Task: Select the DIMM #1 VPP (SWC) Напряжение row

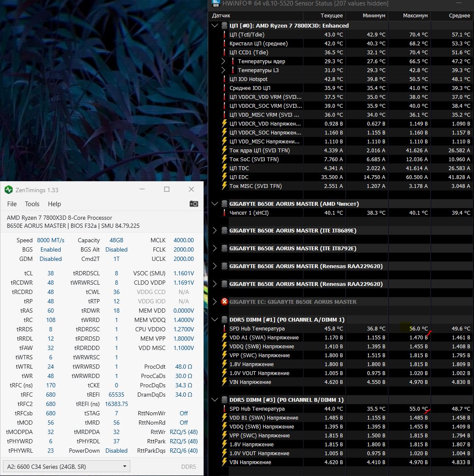Action: click(x=341, y=355)
